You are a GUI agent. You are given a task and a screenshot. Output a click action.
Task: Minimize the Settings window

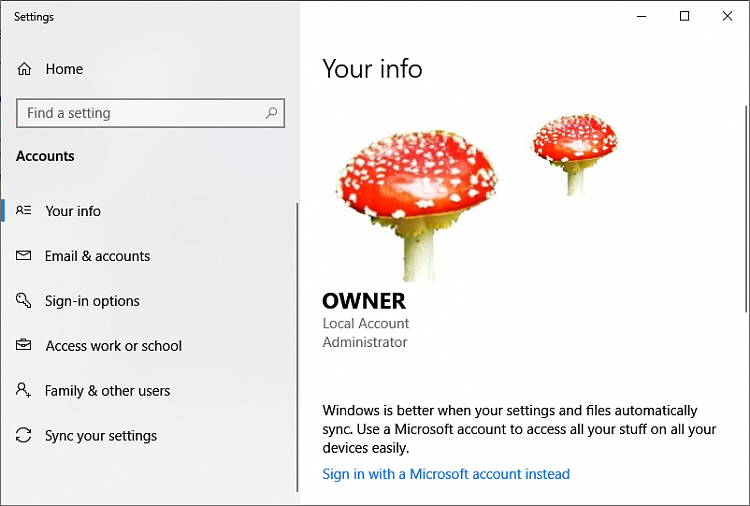[x=641, y=16]
